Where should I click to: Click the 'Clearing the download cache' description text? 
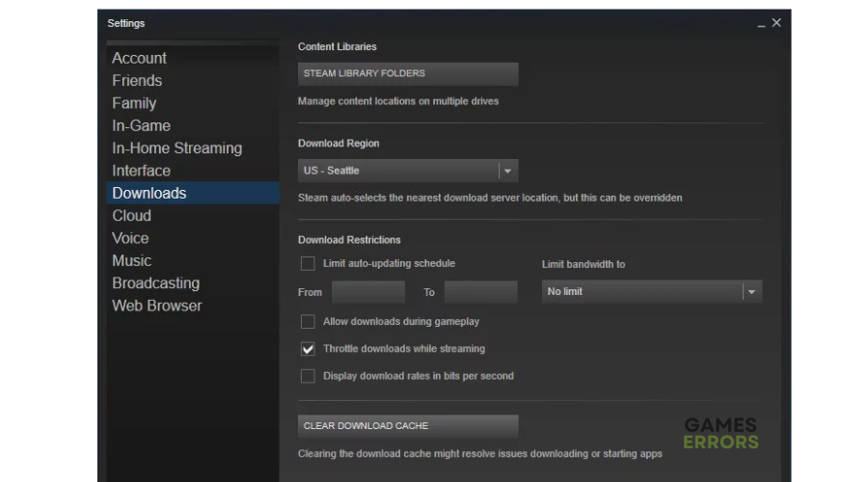click(x=480, y=454)
